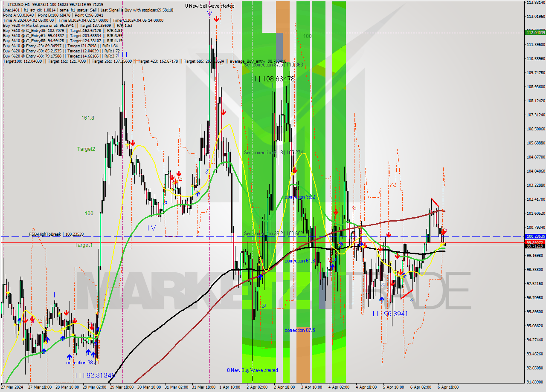Click the 'FSB-HighToBreak | 100.23539' label
Viewport: 546px width, 392px height.
[56, 234]
